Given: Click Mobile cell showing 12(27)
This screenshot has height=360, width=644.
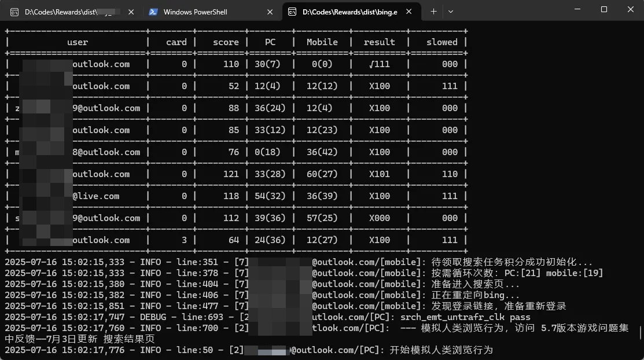Looking at the screenshot, I should (322, 240).
